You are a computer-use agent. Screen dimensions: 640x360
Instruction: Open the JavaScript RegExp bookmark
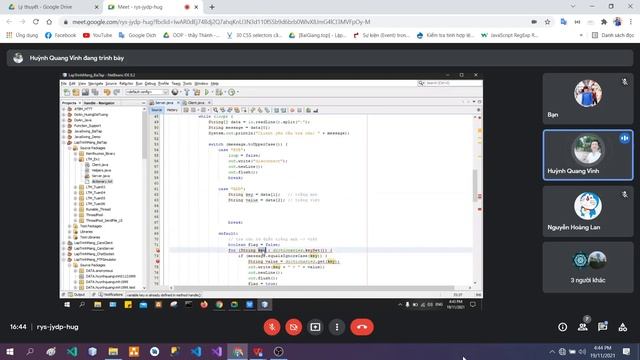[509, 35]
